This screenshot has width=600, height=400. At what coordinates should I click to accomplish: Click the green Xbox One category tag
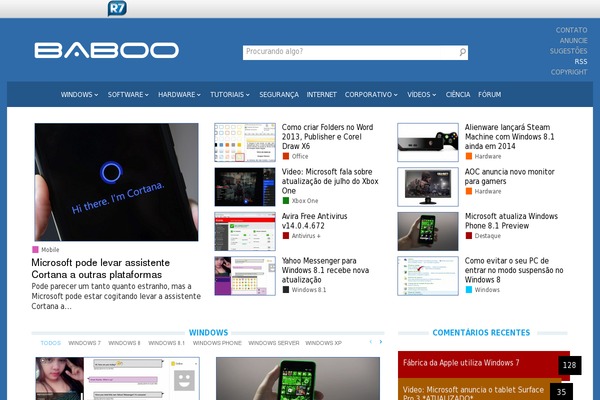click(300, 201)
